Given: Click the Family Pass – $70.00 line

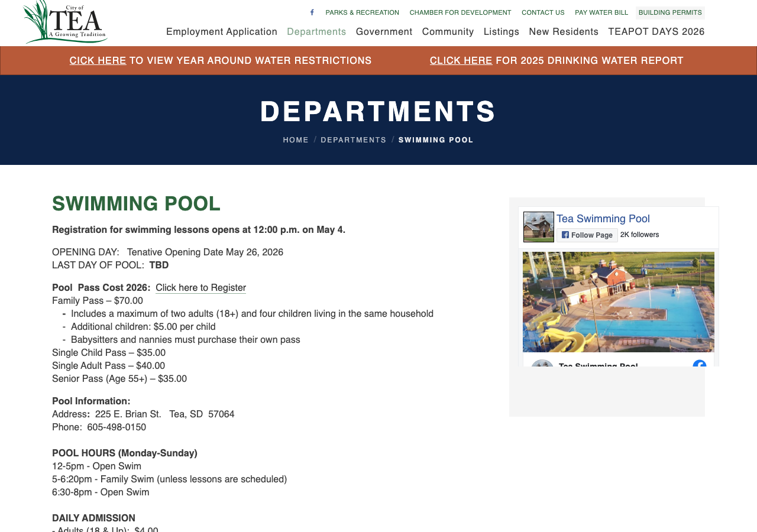Looking at the screenshot, I should 98,301.
